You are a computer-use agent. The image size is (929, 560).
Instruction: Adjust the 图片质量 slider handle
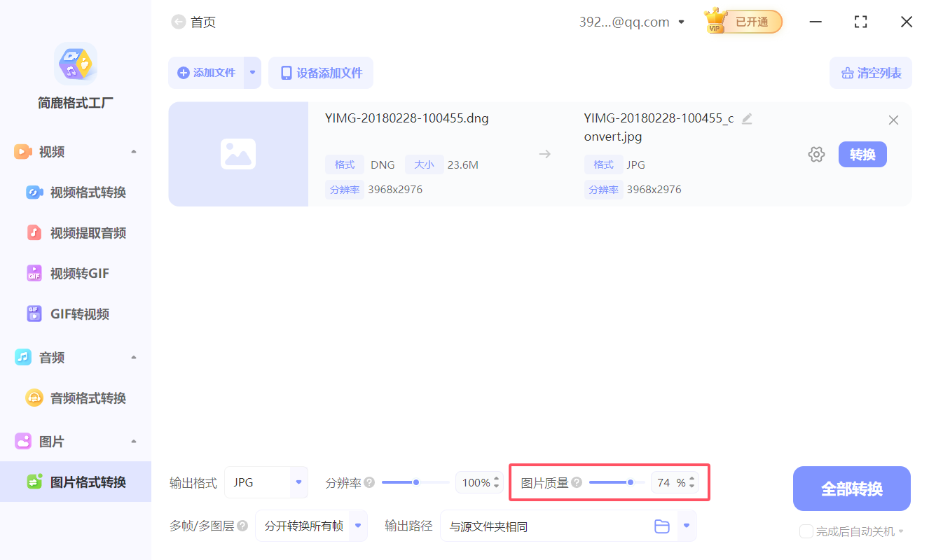point(630,482)
